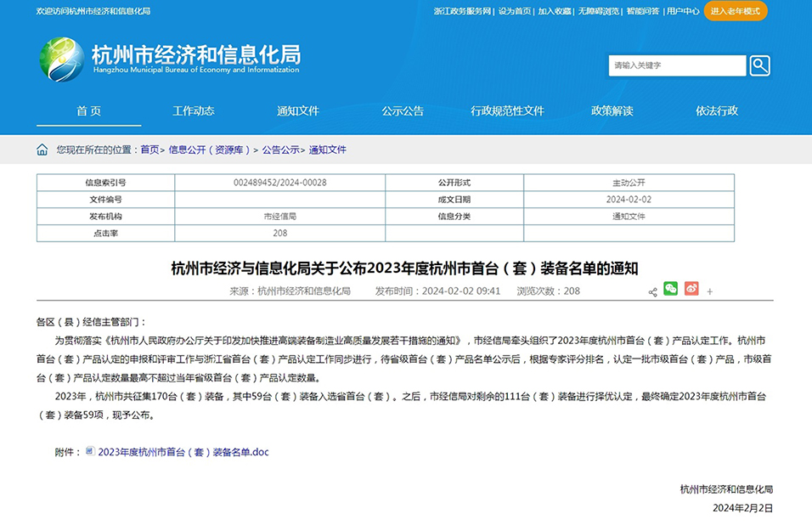Download 2023年度杭州市首台（套）装备名单.doc attachment
Viewport: 812px width, 531px height.
[183, 452]
